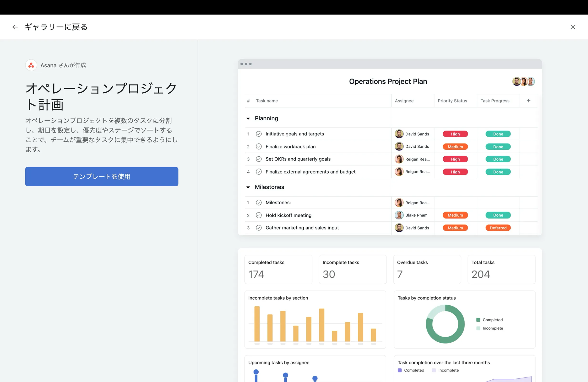Screen dimensions: 588x382
Task: Click Gather marketing and sales input task name
Action: 302,228
